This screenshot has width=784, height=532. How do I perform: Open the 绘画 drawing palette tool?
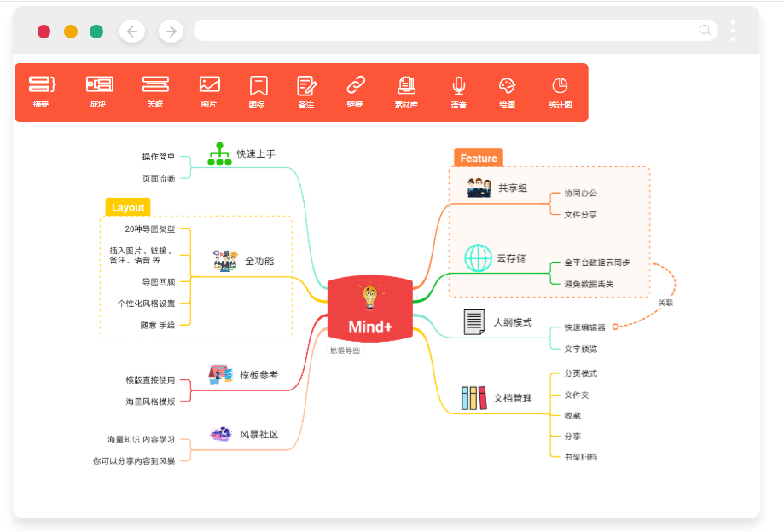tap(507, 85)
